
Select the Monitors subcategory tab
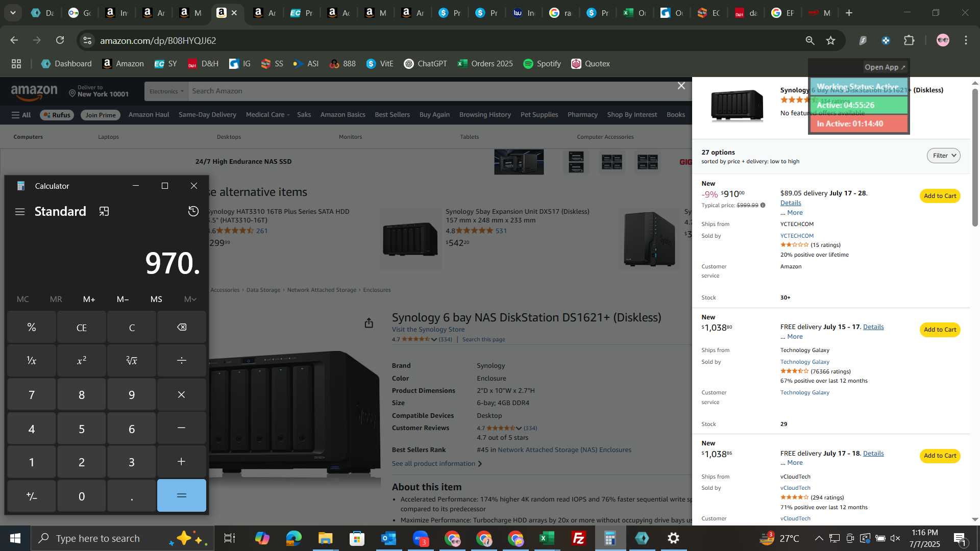(350, 137)
